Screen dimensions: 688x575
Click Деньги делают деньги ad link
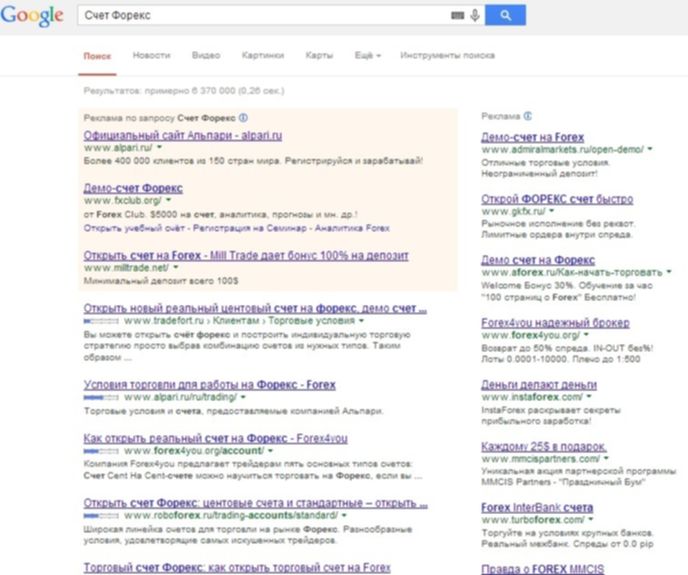click(x=533, y=384)
